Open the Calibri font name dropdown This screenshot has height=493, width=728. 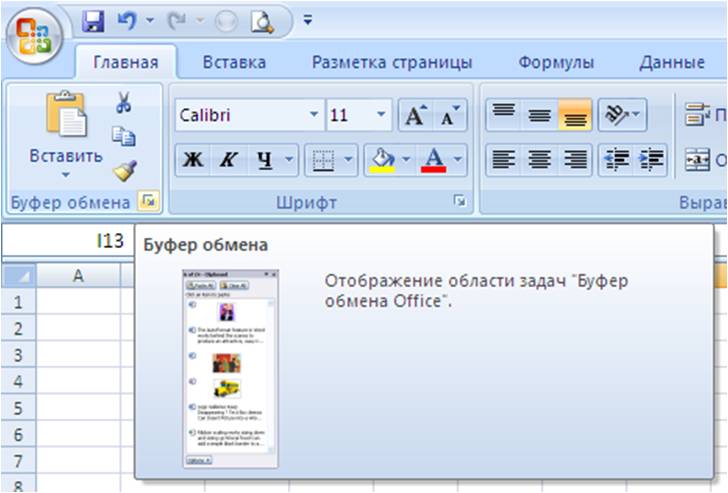[x=314, y=116]
